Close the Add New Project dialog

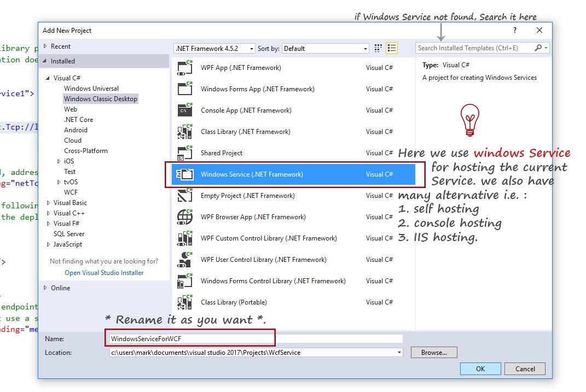[x=539, y=30]
